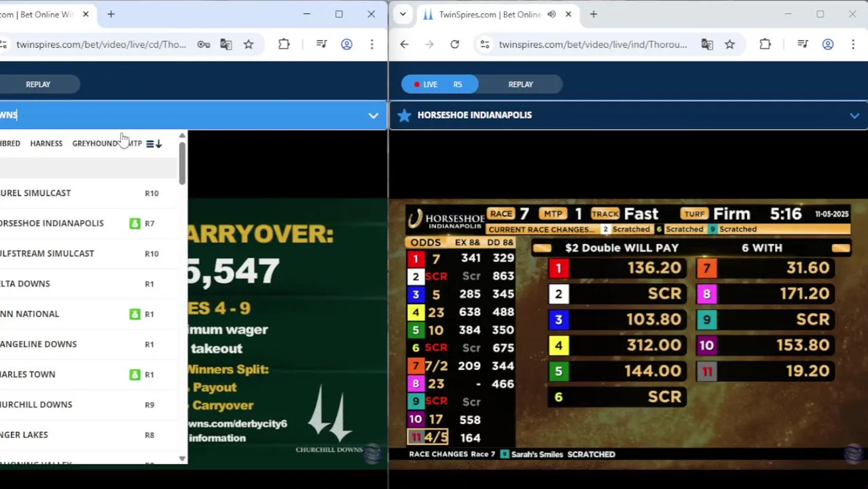This screenshot has width=868, height=489.
Task: Click track list scroll up arrow
Action: click(182, 136)
